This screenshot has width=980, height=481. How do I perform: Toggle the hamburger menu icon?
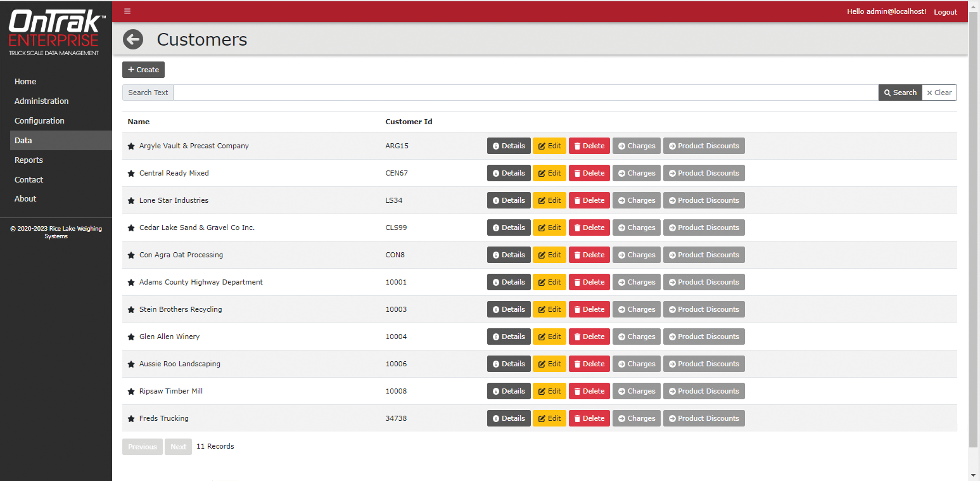127,11
